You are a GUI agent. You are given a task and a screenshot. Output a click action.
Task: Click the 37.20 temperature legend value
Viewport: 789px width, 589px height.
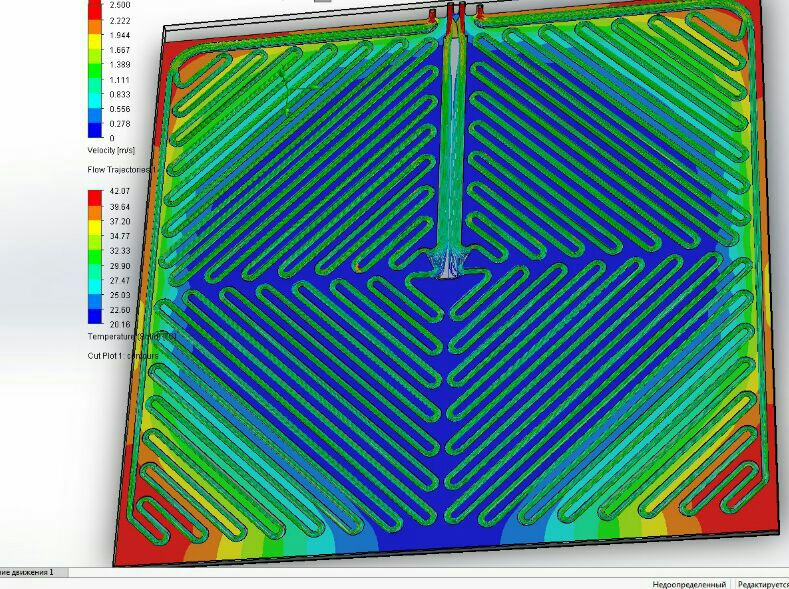pos(120,221)
